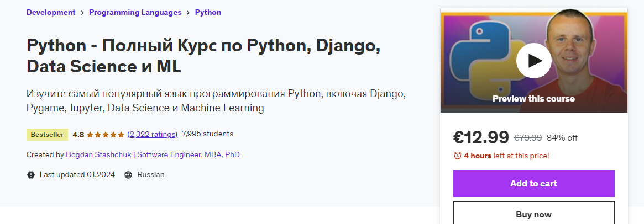
Task: Click the Preview this course label
Action: tap(533, 99)
